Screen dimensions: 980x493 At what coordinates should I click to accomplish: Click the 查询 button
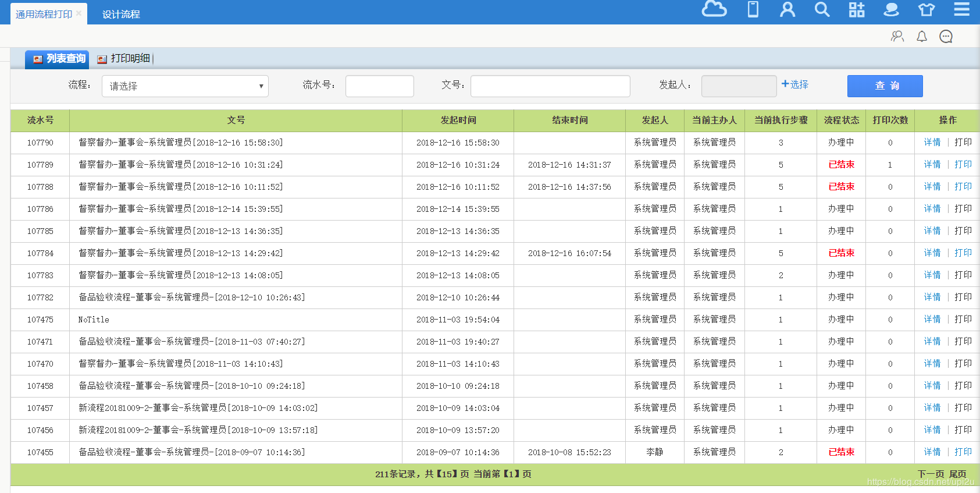pyautogui.click(x=885, y=86)
